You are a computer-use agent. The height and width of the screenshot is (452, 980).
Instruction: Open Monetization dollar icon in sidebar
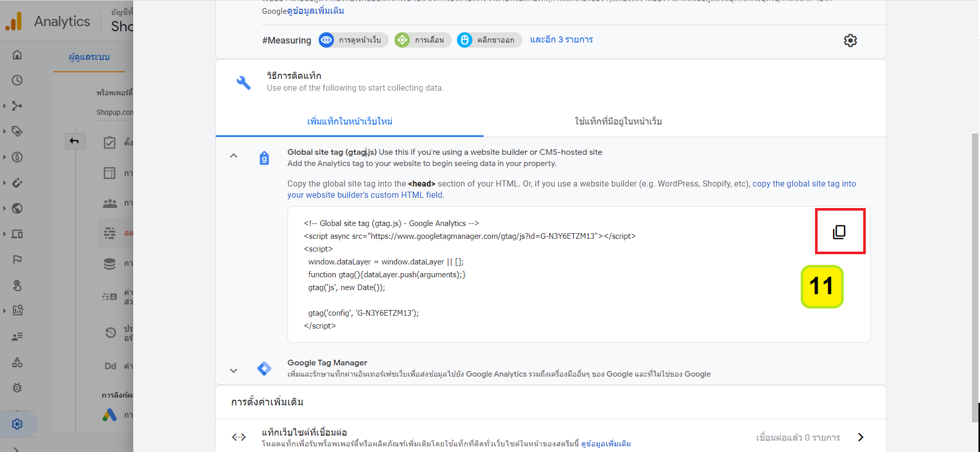(x=17, y=157)
